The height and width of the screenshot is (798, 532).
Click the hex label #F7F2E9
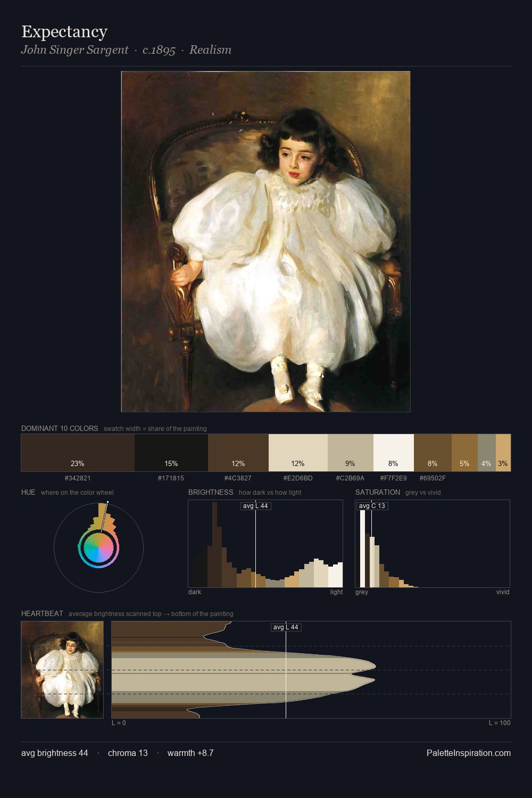click(x=393, y=478)
